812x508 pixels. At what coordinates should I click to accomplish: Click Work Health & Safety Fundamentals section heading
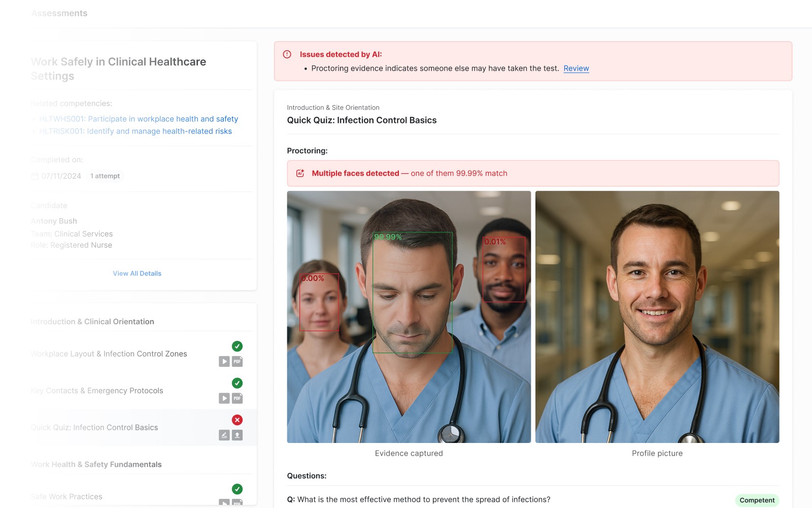point(96,464)
